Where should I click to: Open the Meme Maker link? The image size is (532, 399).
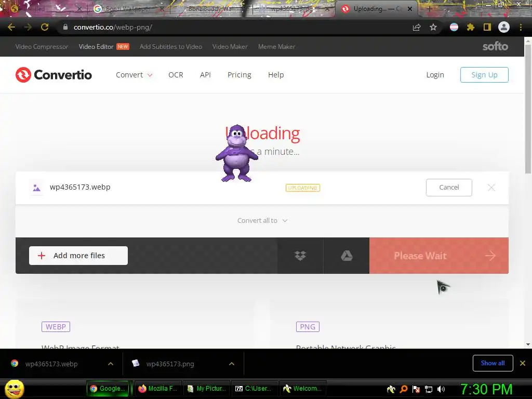pyautogui.click(x=276, y=46)
